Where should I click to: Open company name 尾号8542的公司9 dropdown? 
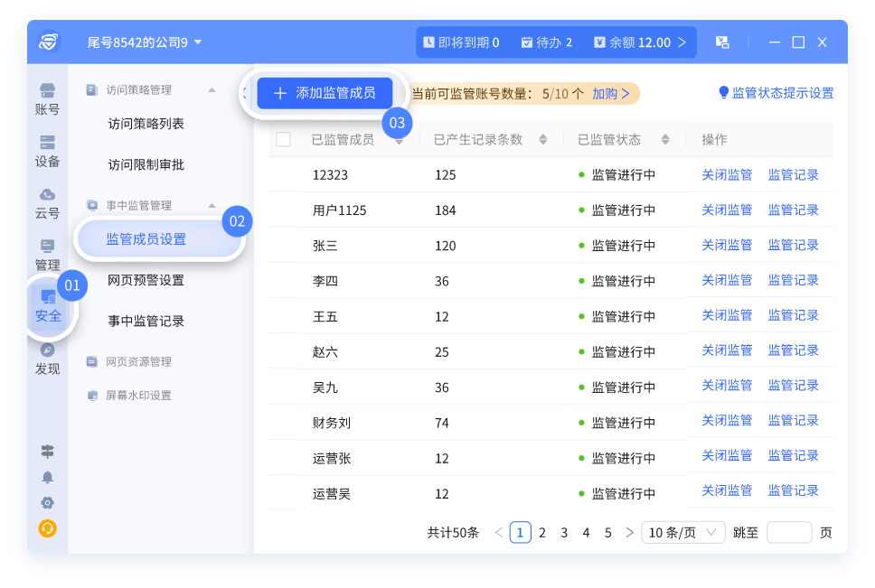[x=145, y=42]
